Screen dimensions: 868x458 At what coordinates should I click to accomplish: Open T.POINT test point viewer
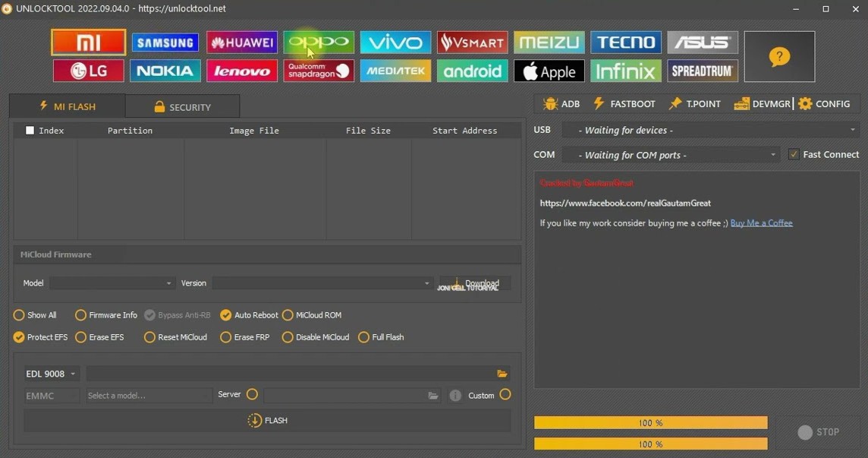point(695,104)
